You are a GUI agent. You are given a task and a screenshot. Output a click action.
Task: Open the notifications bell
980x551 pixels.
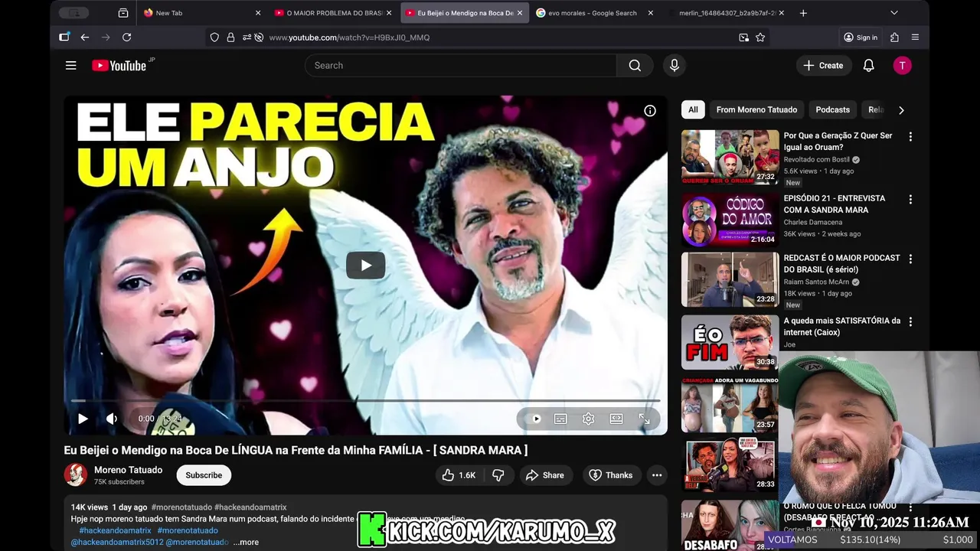868,66
